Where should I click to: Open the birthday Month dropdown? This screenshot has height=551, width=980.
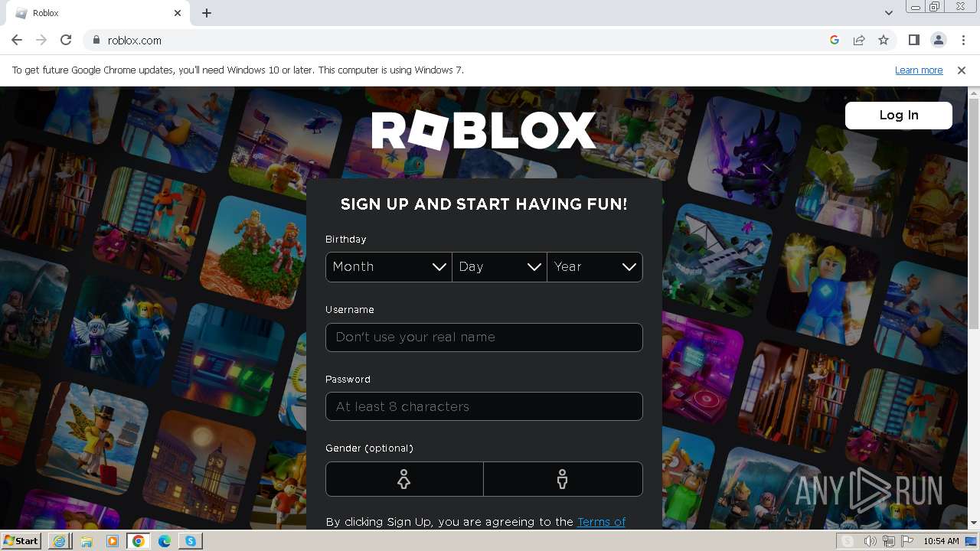point(389,267)
